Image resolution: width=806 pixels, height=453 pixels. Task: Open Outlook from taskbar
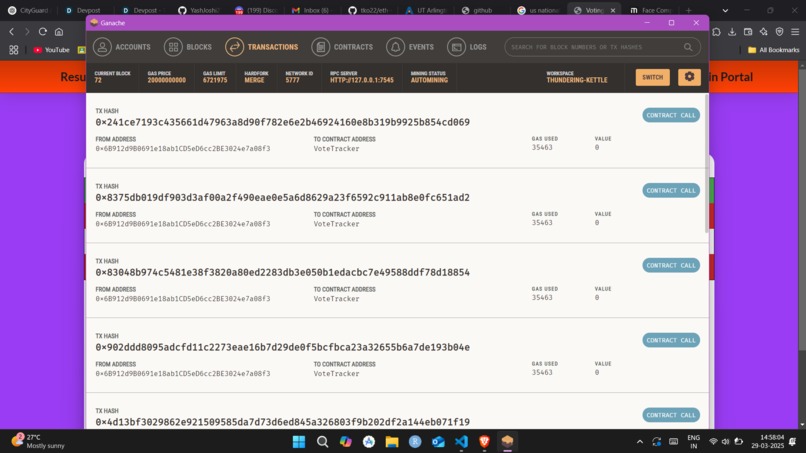(438, 441)
